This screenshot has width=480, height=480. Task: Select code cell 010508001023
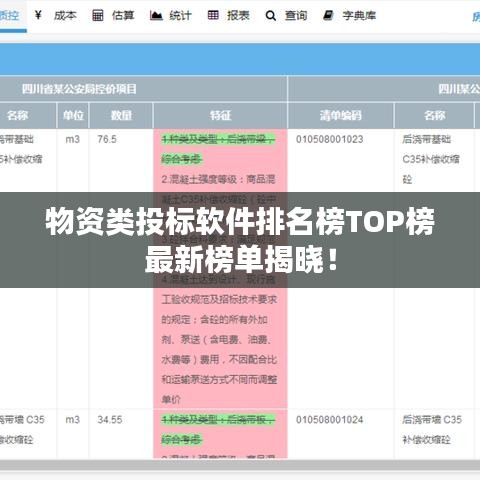[329, 139]
